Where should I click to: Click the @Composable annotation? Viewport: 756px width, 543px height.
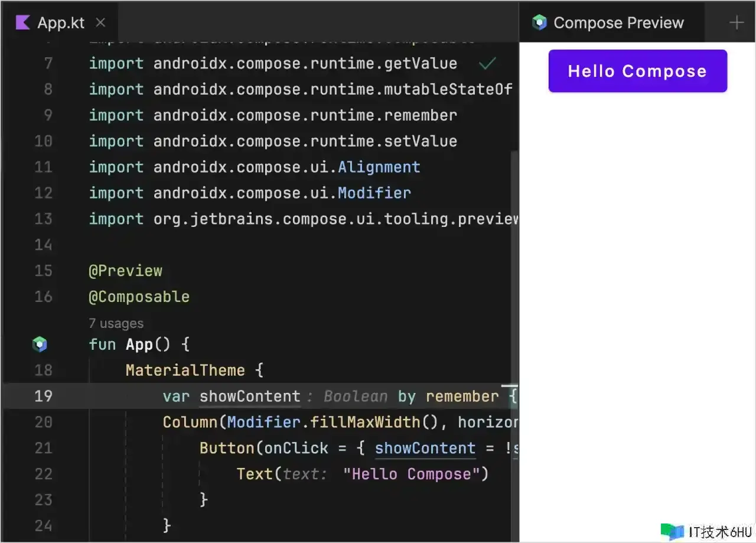click(139, 297)
